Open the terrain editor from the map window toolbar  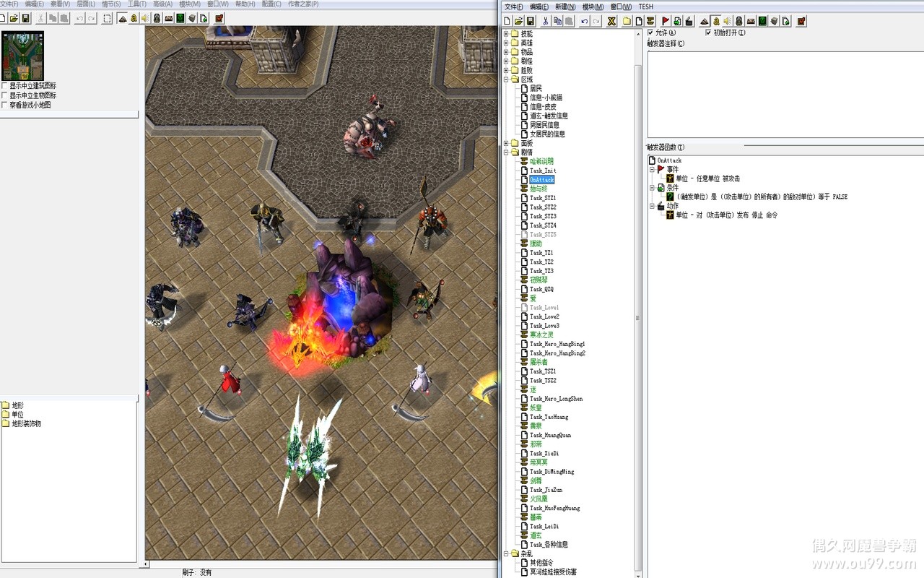tap(122, 18)
